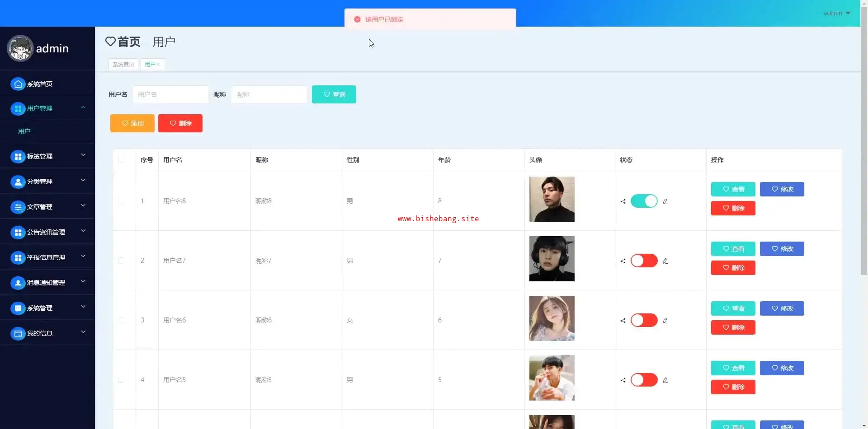Toggle the status switch for 用户名8
868x429 pixels.
644,201
